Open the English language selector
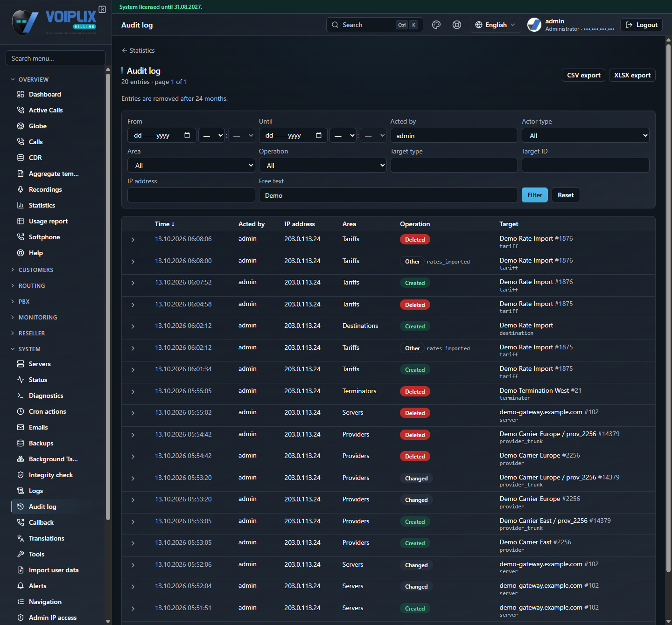The height and width of the screenshot is (625, 672). pyautogui.click(x=495, y=25)
